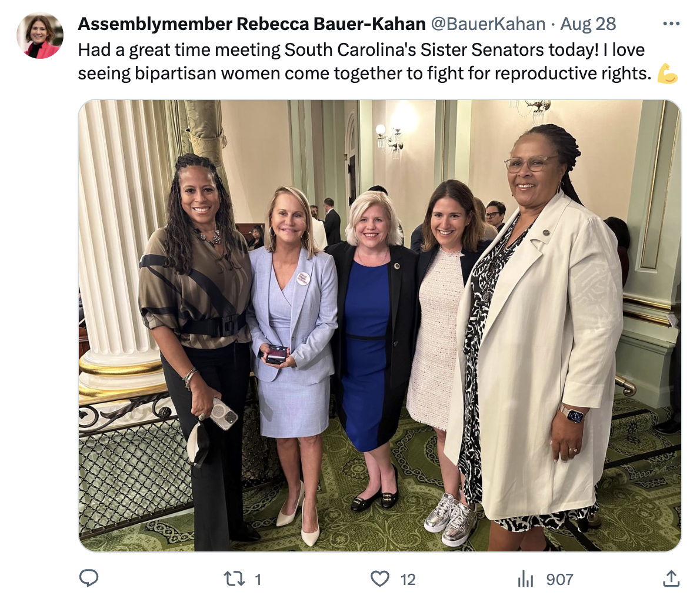Click the like count of 12

pos(408,579)
